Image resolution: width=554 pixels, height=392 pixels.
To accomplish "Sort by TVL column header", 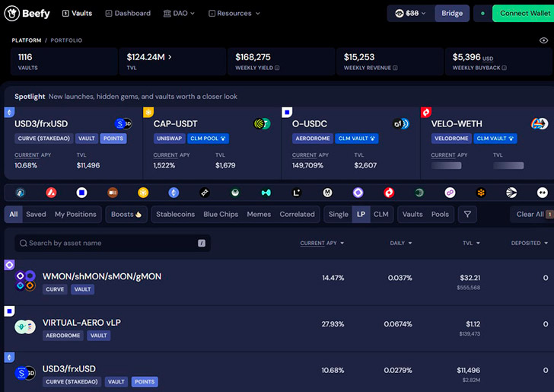I will (x=471, y=243).
